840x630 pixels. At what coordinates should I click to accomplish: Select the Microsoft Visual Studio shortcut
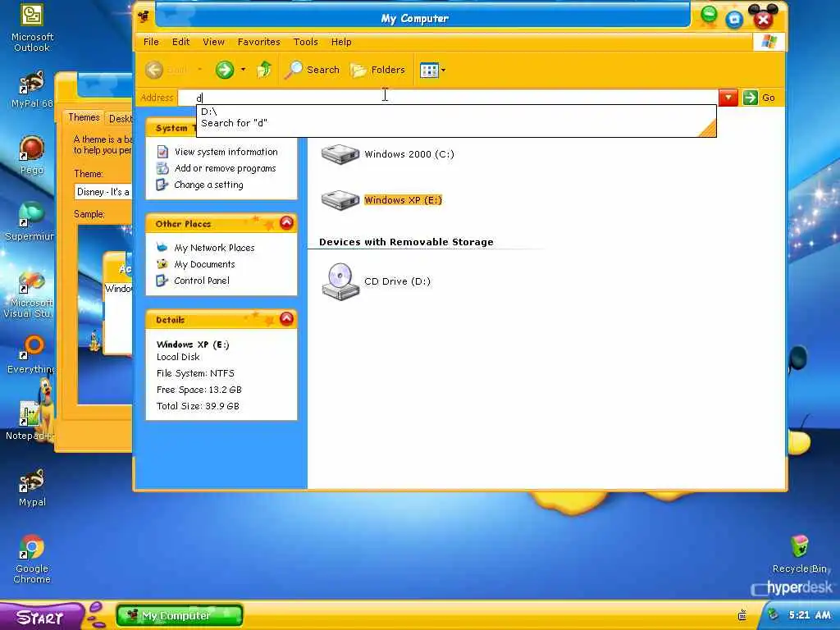(x=29, y=294)
